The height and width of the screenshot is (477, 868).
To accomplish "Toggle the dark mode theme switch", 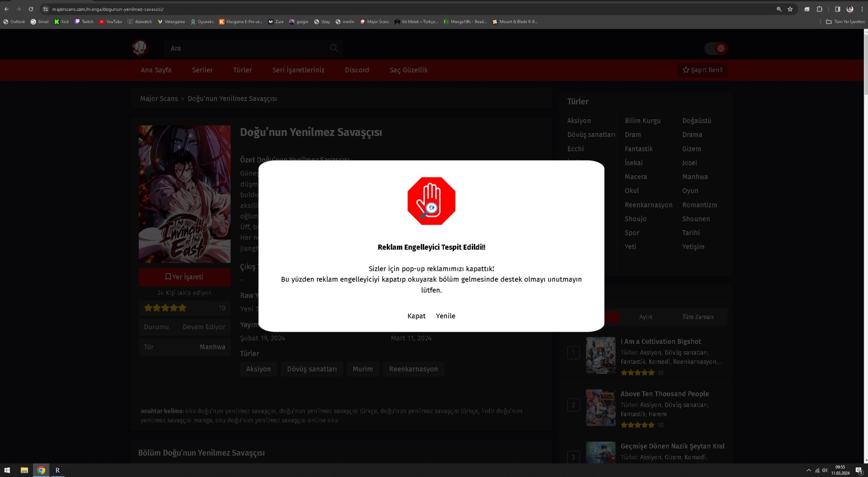I will pos(716,49).
